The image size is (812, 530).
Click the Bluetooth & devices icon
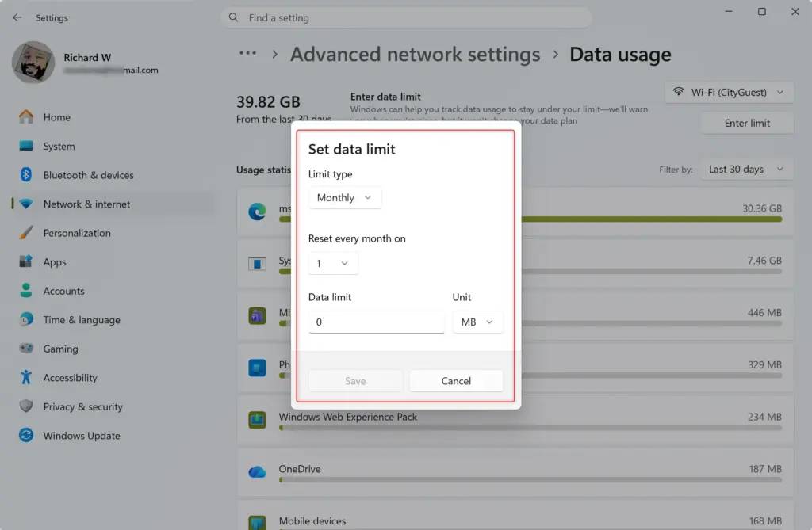point(26,175)
